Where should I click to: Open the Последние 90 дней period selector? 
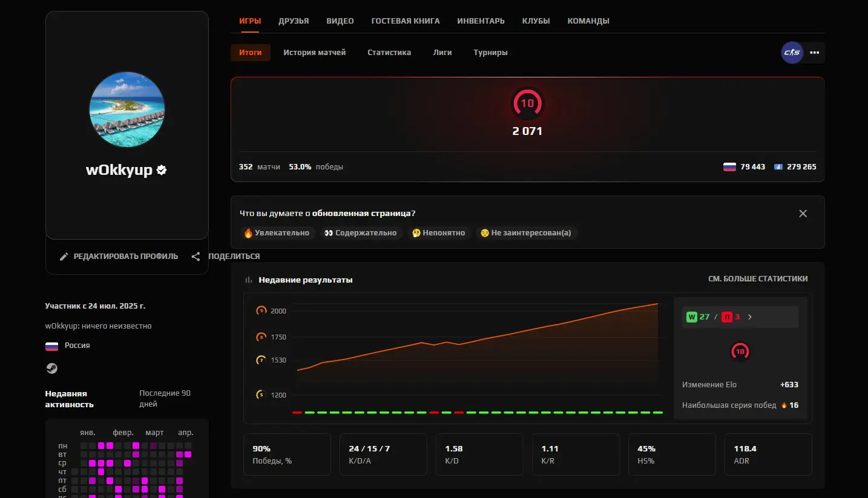point(165,398)
